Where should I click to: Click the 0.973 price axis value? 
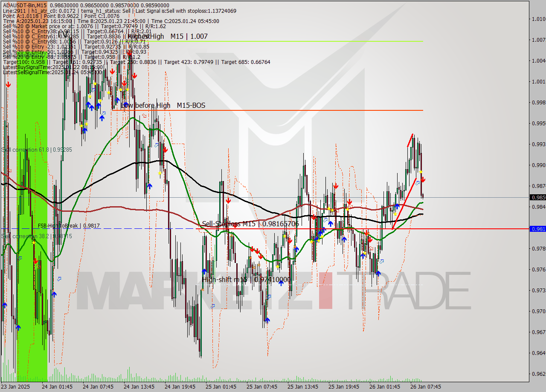tap(538, 290)
